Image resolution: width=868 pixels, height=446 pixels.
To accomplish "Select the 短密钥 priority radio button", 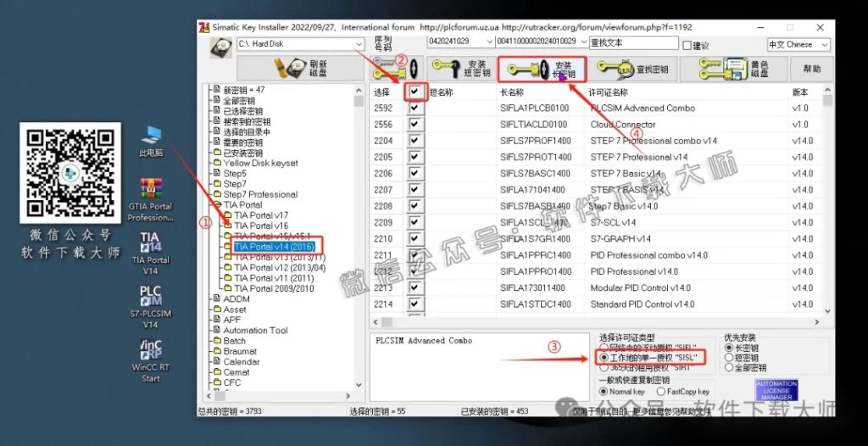I will (729, 357).
